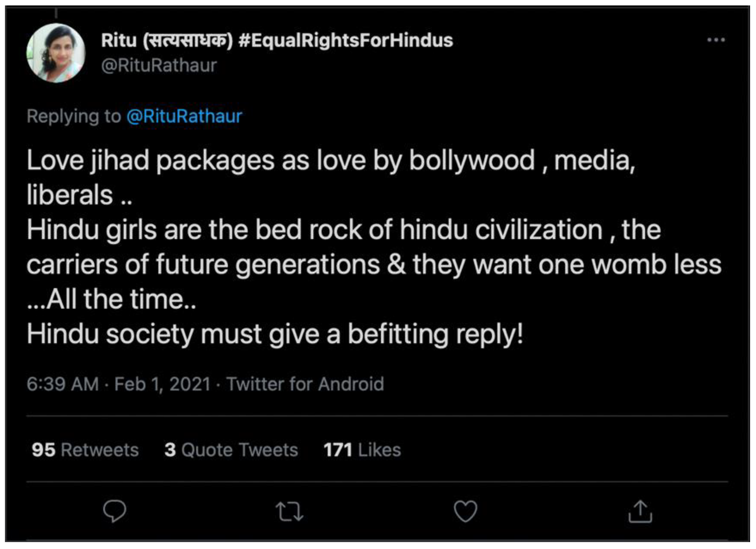
Task: Open the share tweet icon
Action: click(x=640, y=511)
